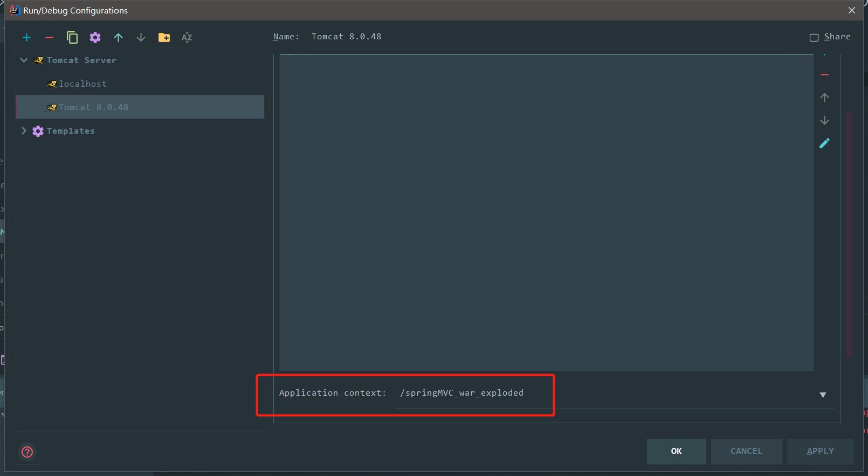This screenshot has height=476, width=868.
Task: Create a new configuration folder
Action: pos(164,37)
